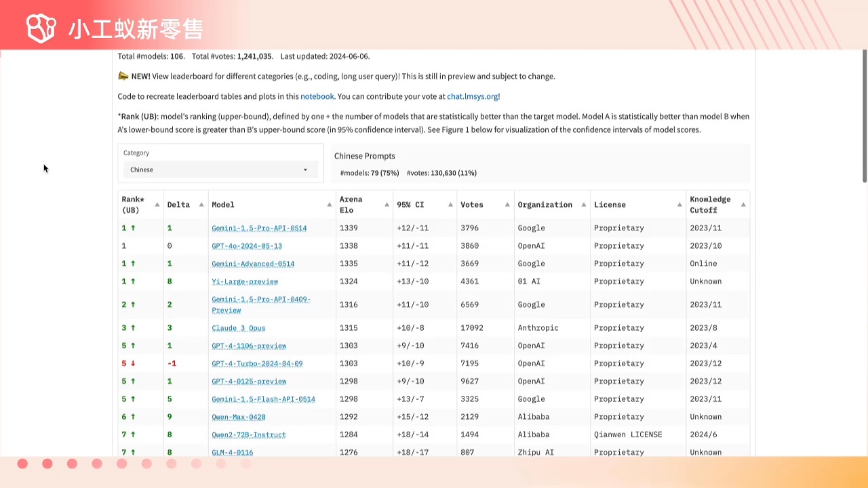
Task: Open Qwen2-72B-Instruct model link
Action: pos(249,434)
